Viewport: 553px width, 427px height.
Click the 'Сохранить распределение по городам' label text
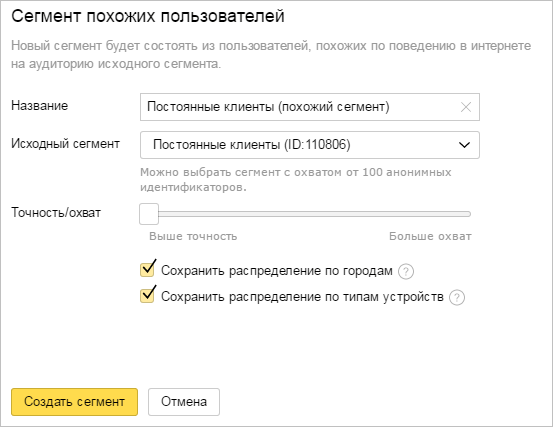click(277, 271)
